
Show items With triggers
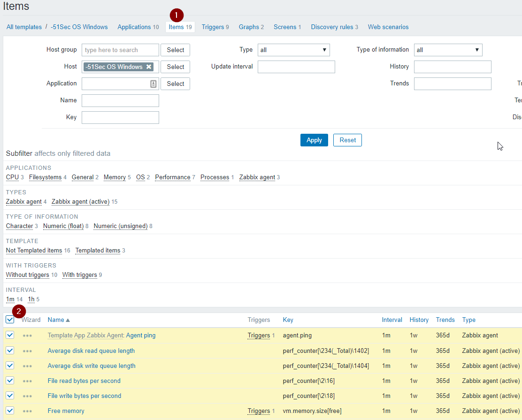tap(79, 275)
